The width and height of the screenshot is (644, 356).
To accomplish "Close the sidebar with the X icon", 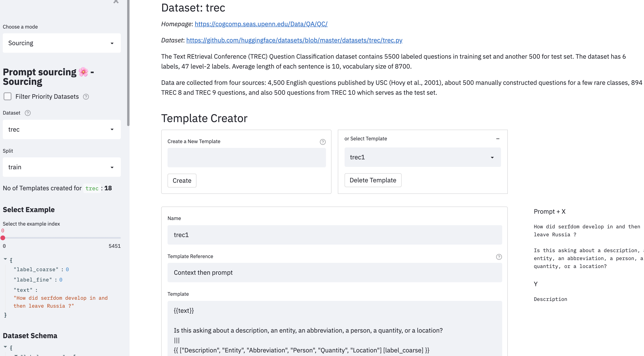I will tap(116, 2).
